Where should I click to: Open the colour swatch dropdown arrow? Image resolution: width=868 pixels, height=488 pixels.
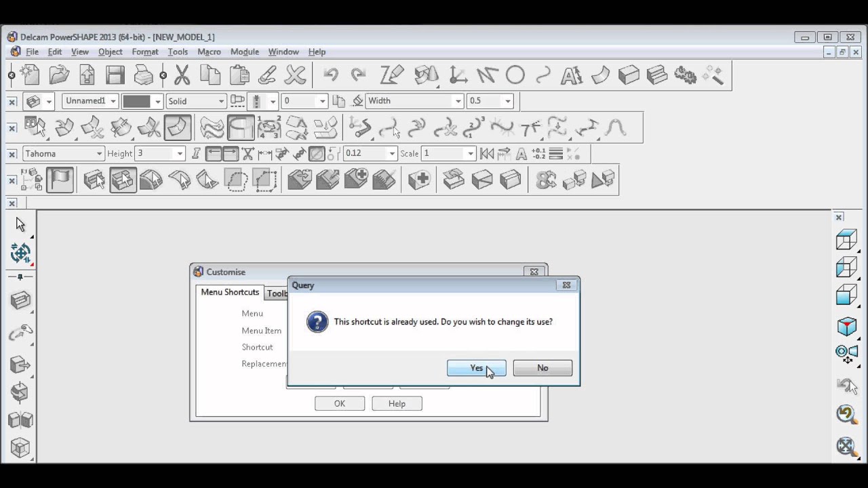coord(158,101)
